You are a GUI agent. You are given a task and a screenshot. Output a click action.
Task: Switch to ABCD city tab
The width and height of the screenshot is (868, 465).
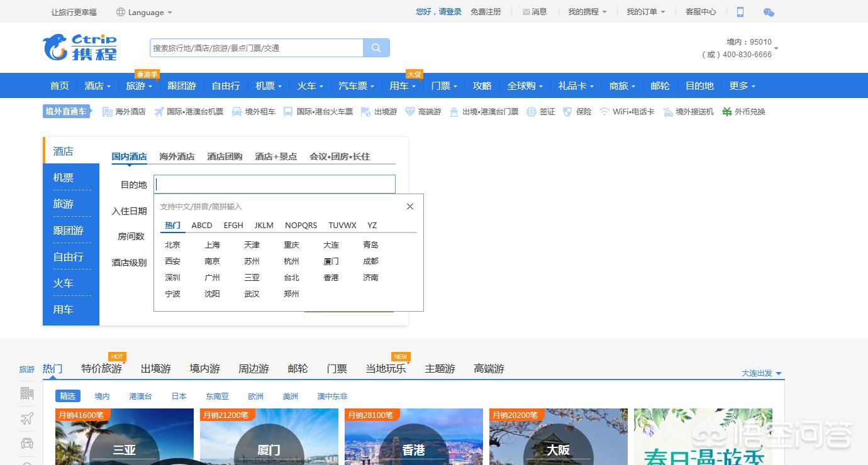[202, 225]
